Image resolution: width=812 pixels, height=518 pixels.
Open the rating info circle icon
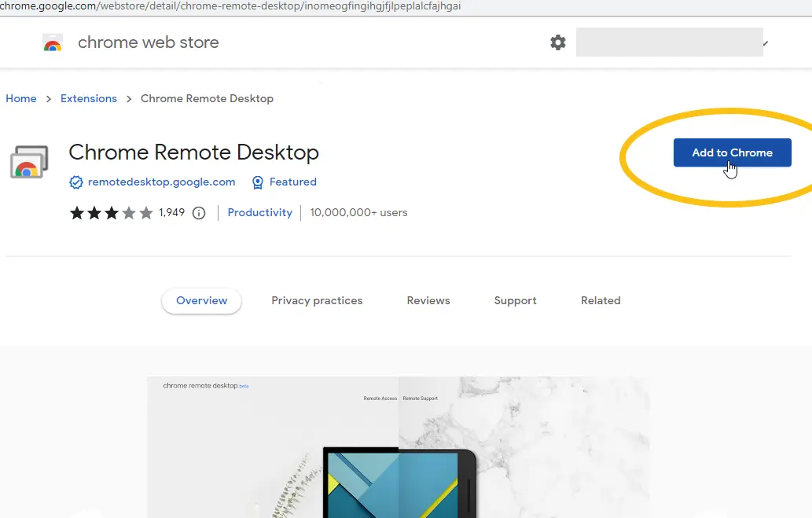coord(199,213)
